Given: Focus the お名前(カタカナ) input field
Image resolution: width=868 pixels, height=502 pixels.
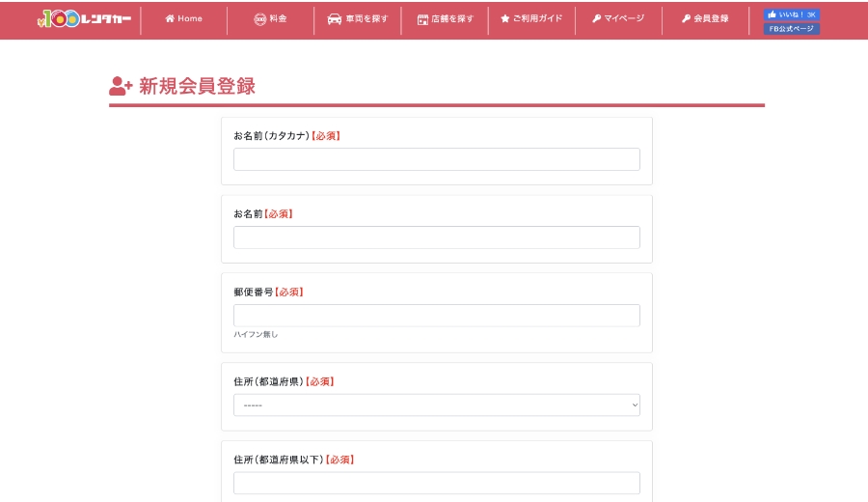Looking at the screenshot, I should coord(437,159).
